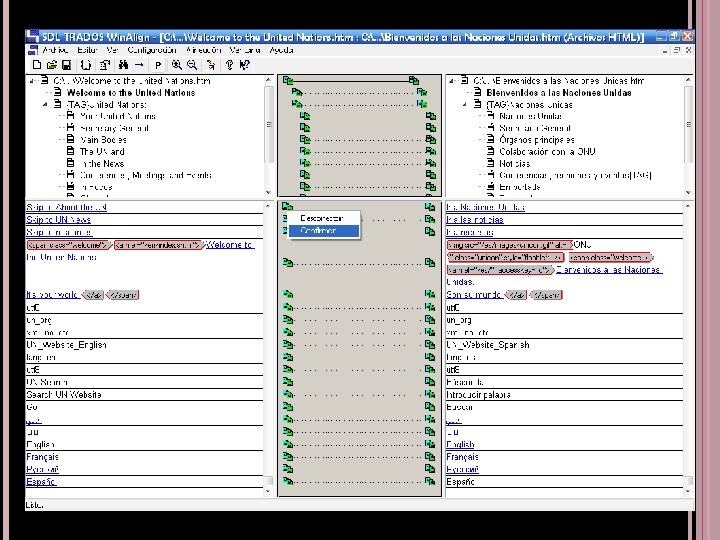Viewport: 720px width, 540px height.
Task: Click the What's This help arrow icon
Action: point(245,65)
